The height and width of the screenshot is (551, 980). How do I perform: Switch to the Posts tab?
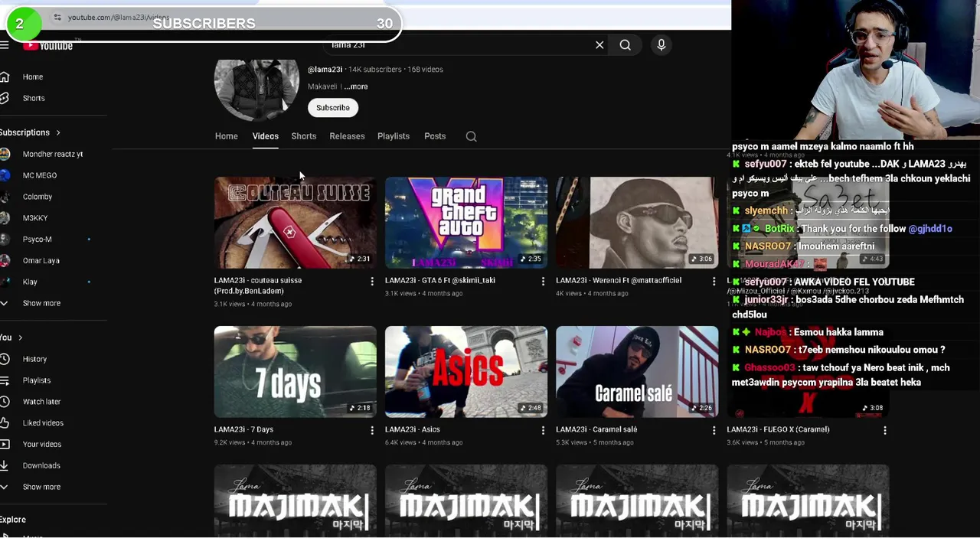tap(435, 136)
